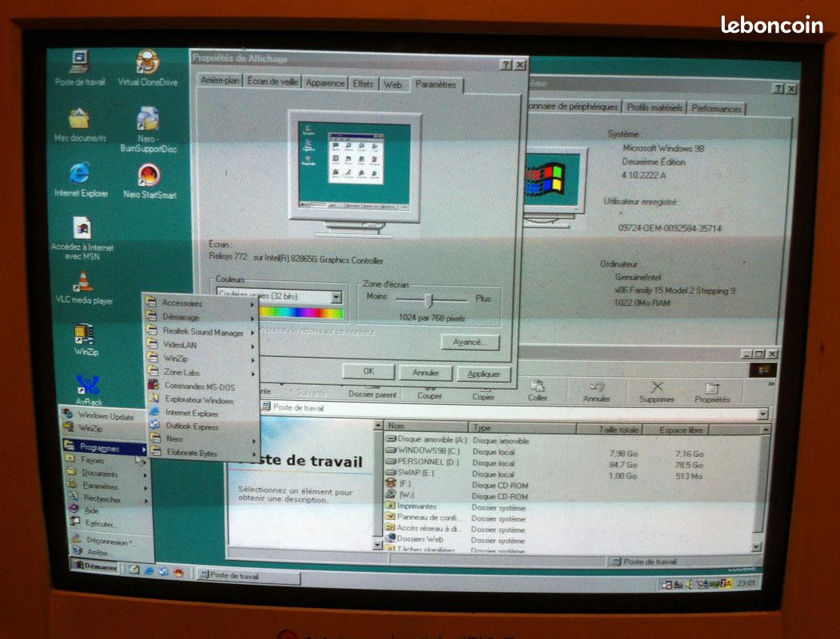Click the file list vertical scrollbar down arrow
Image resolution: width=840 pixels, height=639 pixels.
pyautogui.click(x=755, y=547)
